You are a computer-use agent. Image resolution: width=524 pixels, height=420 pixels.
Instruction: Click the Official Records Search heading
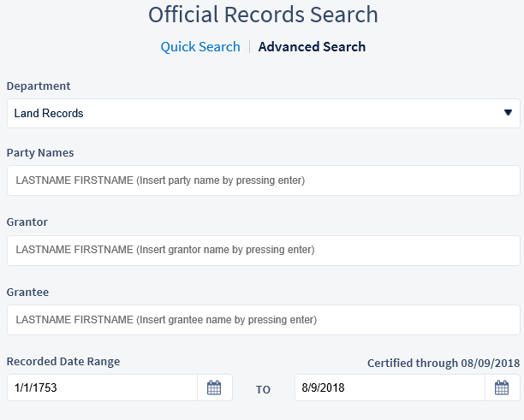[x=263, y=15]
